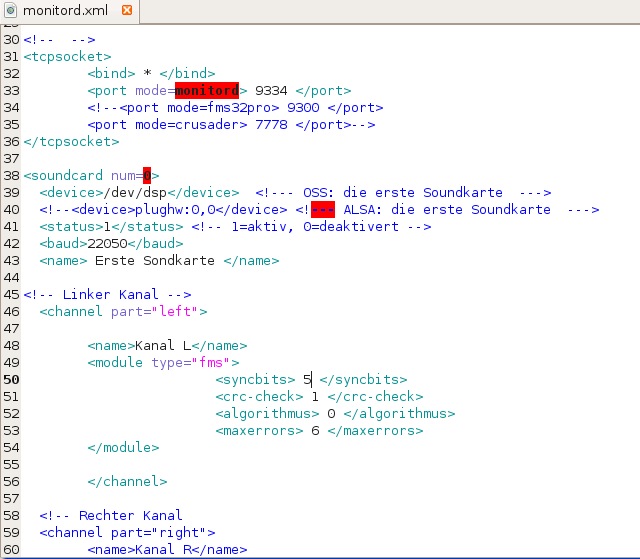Click the maxerrors value 6
This screenshot has height=559, width=640.
[x=315, y=430]
